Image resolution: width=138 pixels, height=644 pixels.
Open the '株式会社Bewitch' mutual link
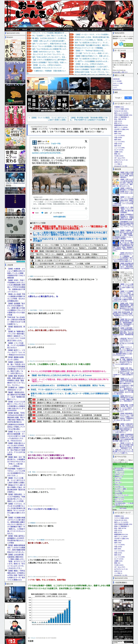click(x=117, y=89)
